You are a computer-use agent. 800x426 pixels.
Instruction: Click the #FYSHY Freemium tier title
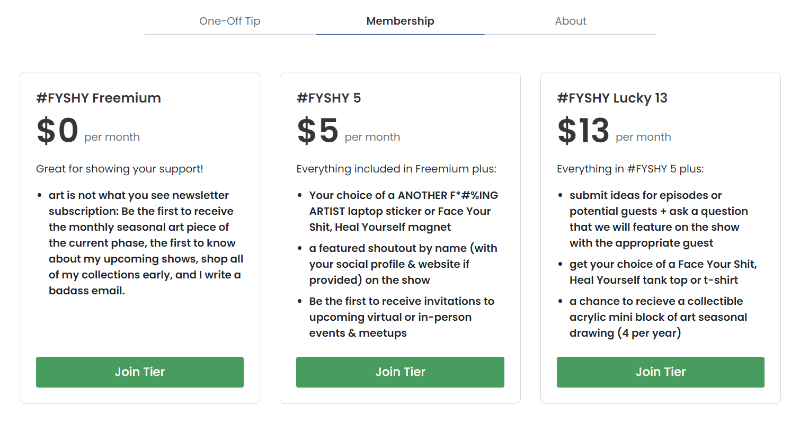98,98
